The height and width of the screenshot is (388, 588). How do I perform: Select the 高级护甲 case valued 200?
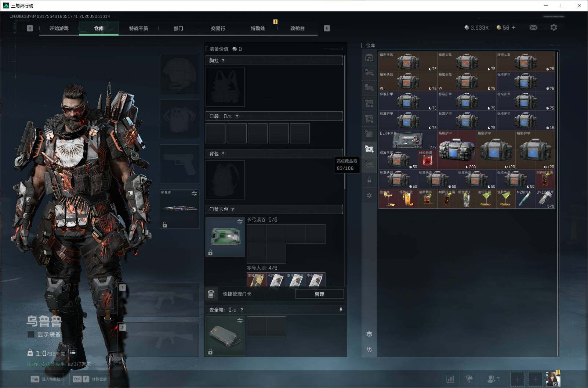(x=457, y=150)
